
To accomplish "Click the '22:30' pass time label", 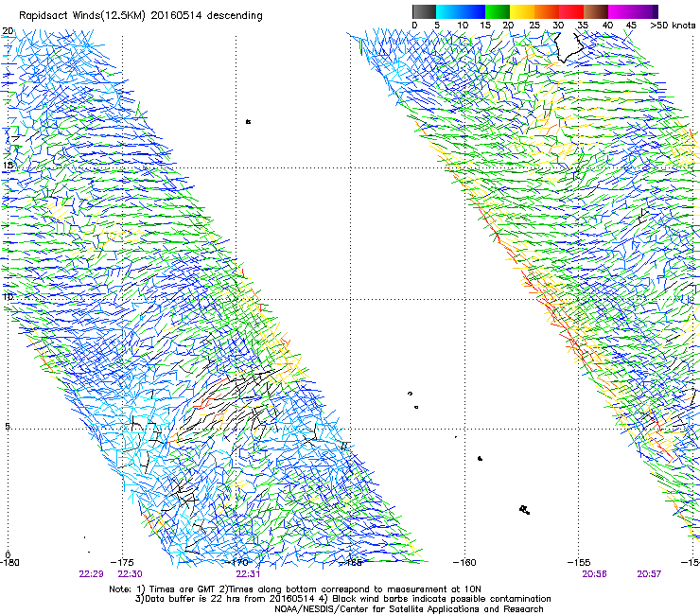I will [130, 574].
